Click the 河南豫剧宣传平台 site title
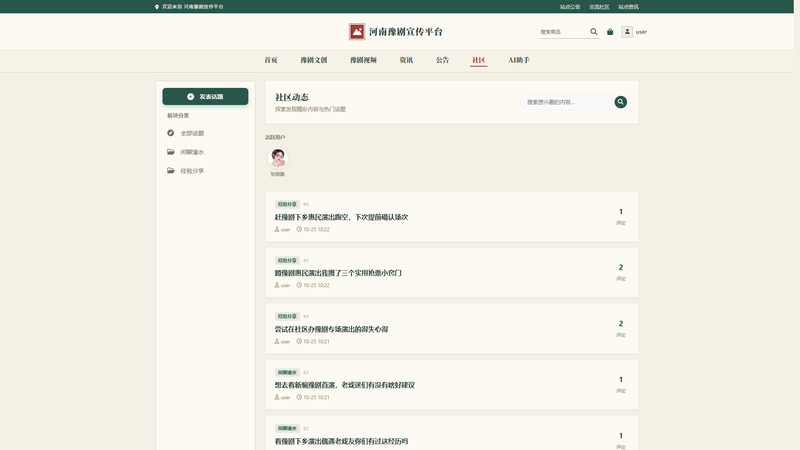Image resolution: width=800 pixels, height=450 pixels. point(406,32)
